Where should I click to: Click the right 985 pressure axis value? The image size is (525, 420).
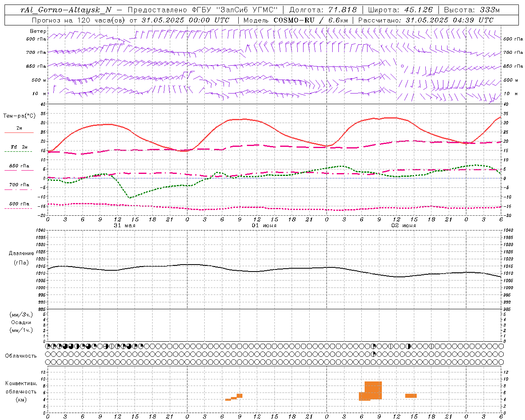(508, 309)
